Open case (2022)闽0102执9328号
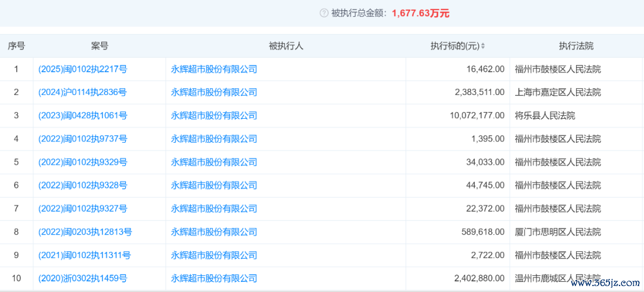 click(82, 186)
